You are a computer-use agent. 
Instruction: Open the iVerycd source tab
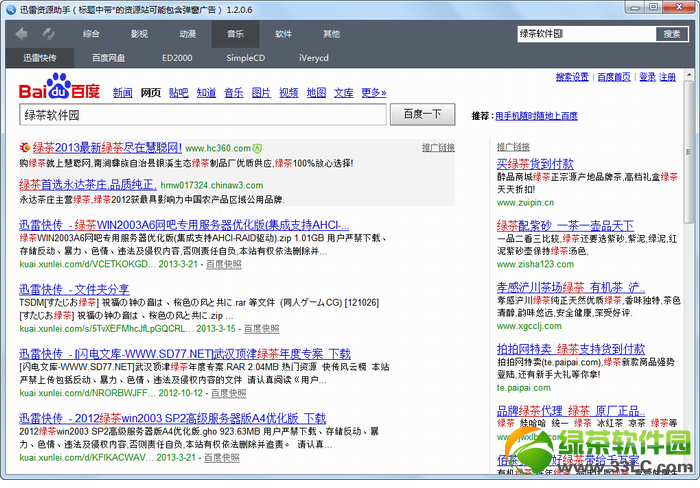pos(314,58)
